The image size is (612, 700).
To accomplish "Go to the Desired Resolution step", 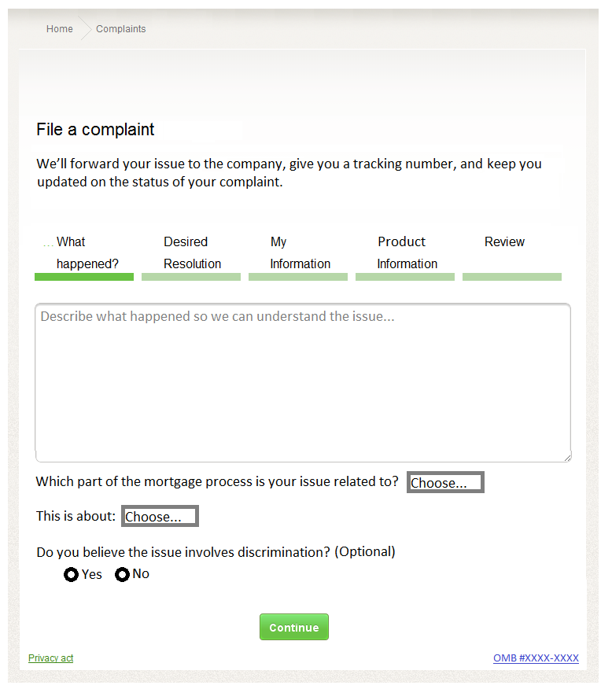I will click(192, 252).
